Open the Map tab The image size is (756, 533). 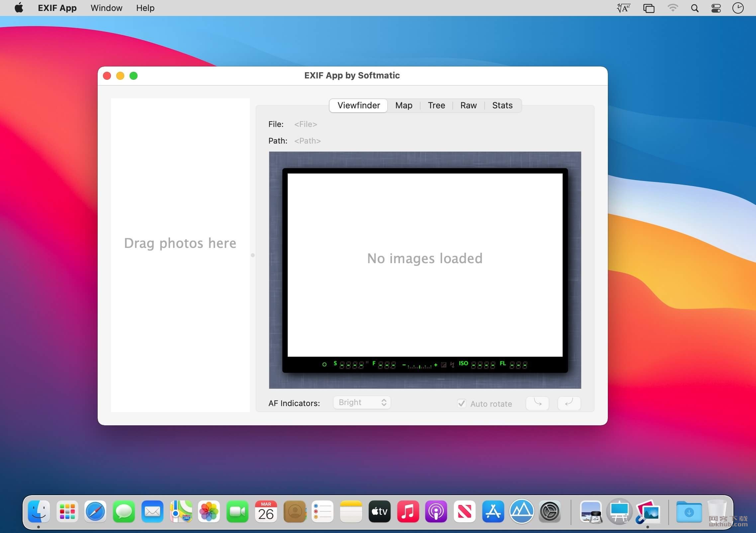(x=404, y=105)
